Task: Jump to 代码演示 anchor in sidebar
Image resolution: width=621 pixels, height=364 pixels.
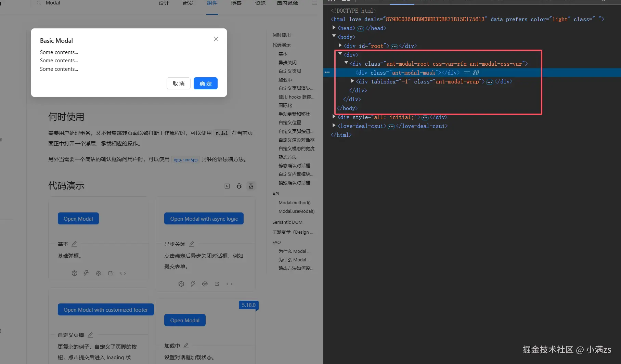Action: click(281, 45)
